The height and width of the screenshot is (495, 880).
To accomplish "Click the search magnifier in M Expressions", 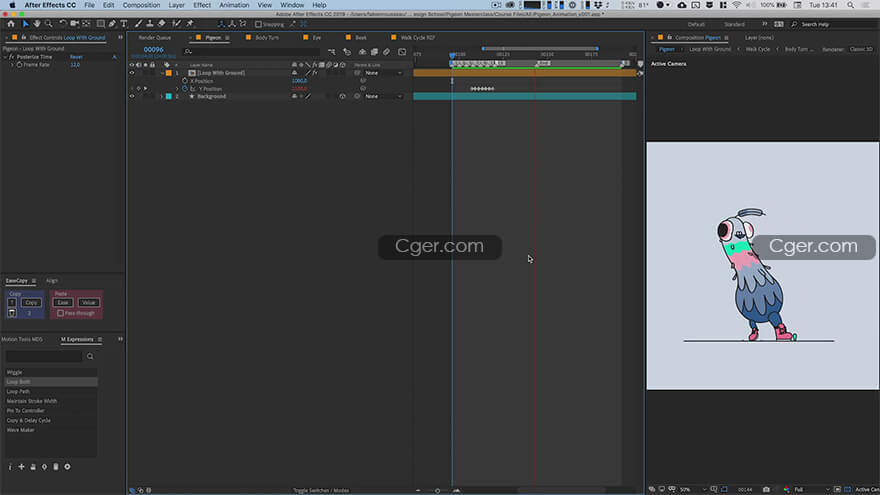I will (90, 356).
